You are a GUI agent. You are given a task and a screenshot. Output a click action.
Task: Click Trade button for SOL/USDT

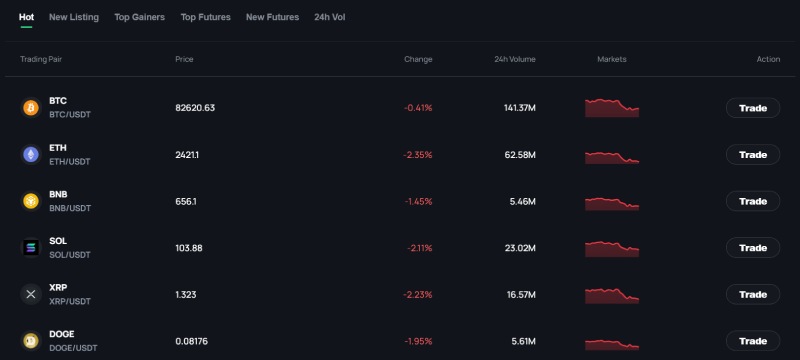pos(753,248)
